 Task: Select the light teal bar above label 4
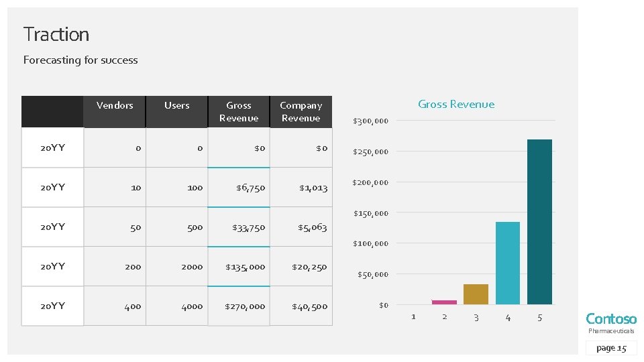coord(508,263)
